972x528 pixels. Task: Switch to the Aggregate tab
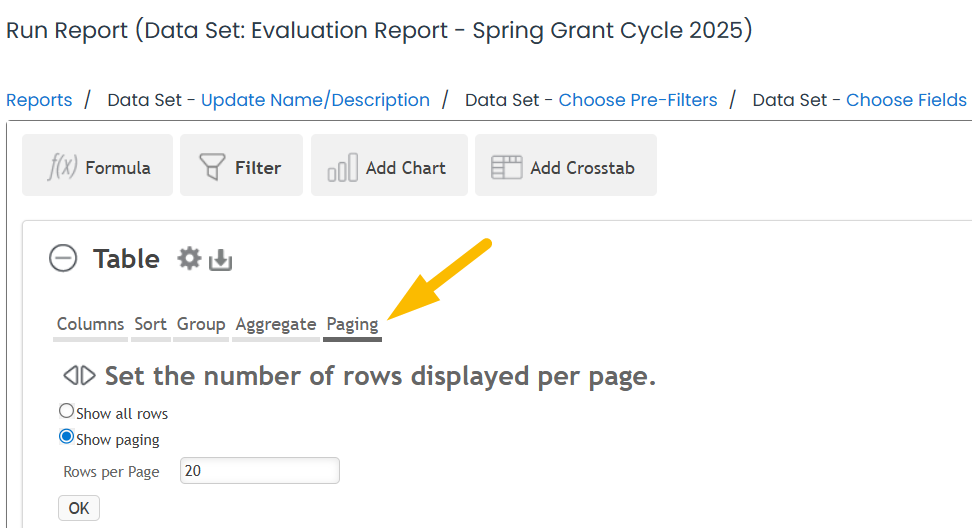coord(276,325)
